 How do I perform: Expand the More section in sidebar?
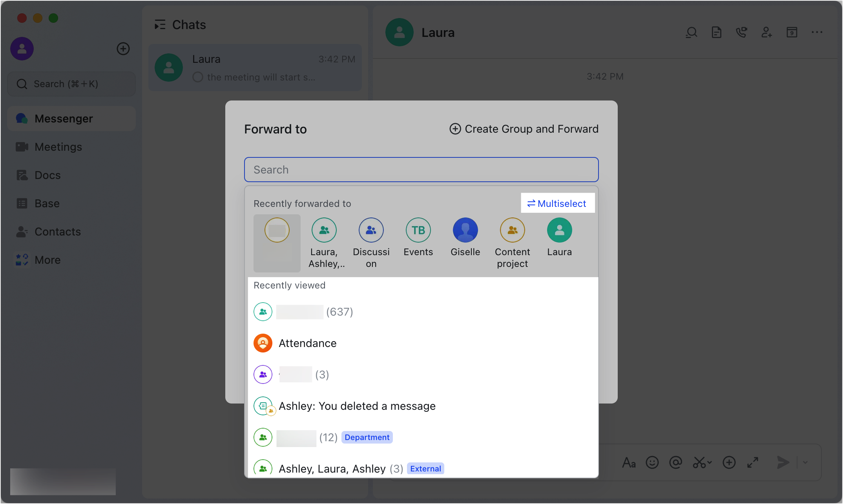(47, 259)
